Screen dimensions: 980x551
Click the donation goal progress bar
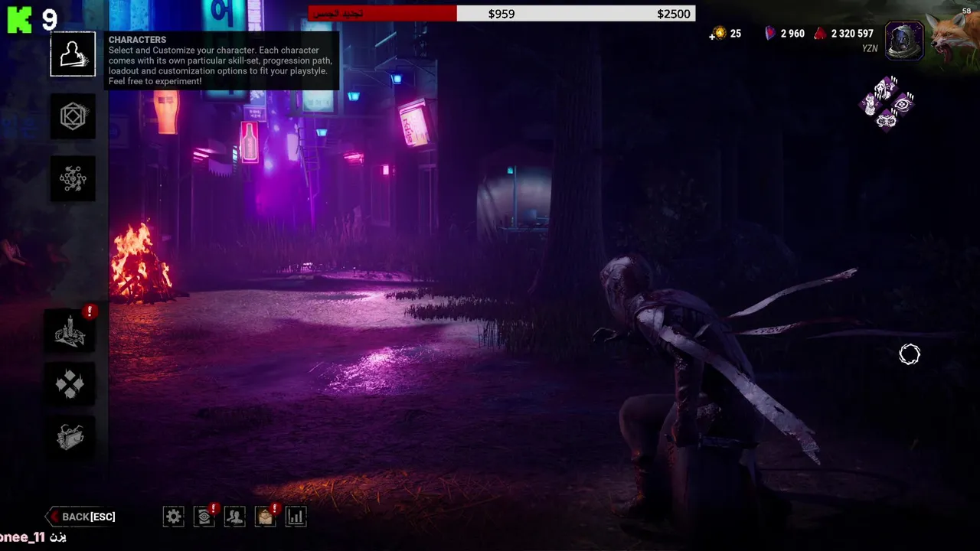click(x=501, y=14)
